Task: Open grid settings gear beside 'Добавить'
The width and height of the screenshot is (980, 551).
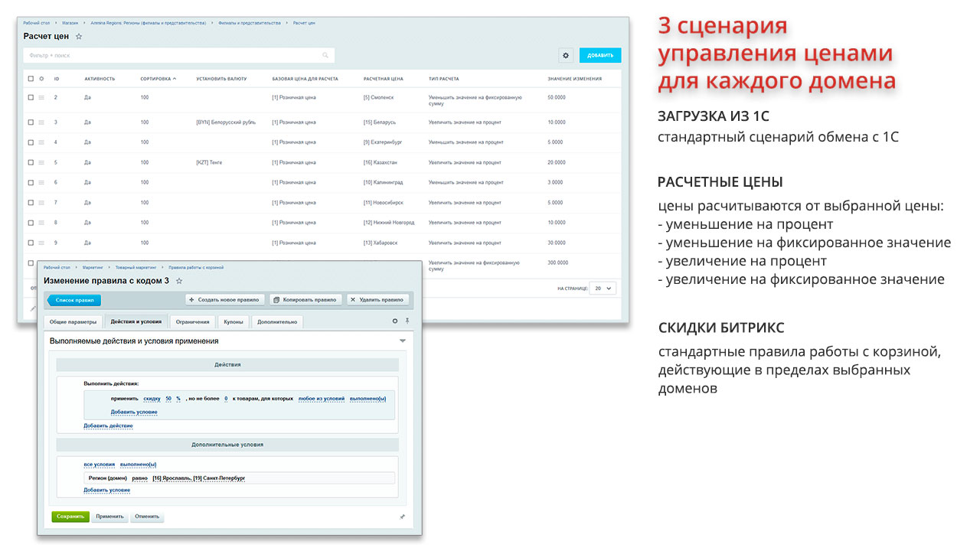Action: pos(566,55)
